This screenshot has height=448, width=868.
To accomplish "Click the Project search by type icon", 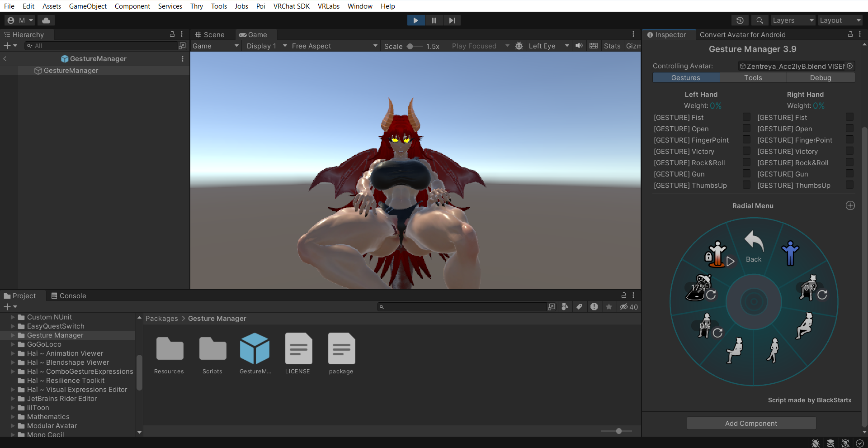I will (565, 307).
